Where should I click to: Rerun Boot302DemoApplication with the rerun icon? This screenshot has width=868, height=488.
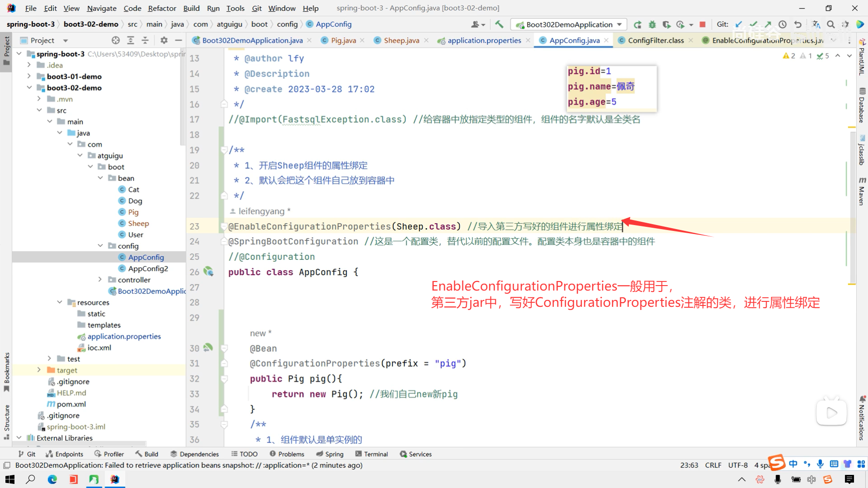click(637, 24)
